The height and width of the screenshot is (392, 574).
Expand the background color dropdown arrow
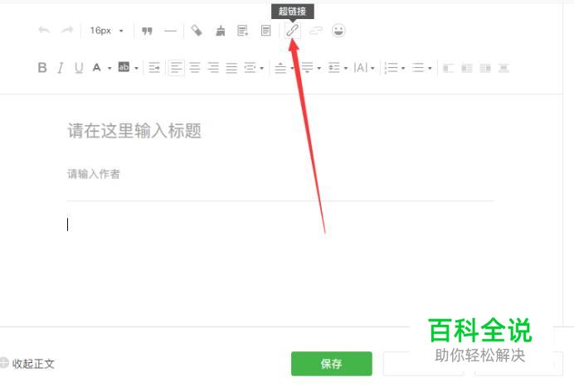[136, 68]
